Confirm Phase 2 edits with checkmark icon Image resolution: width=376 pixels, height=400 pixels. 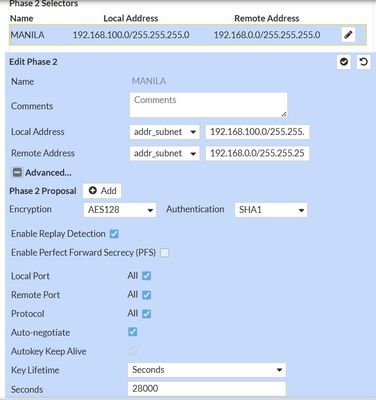[x=344, y=62]
